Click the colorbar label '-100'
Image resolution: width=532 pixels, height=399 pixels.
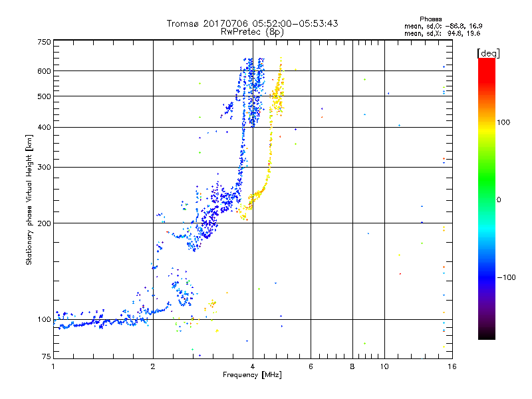[x=506, y=277]
